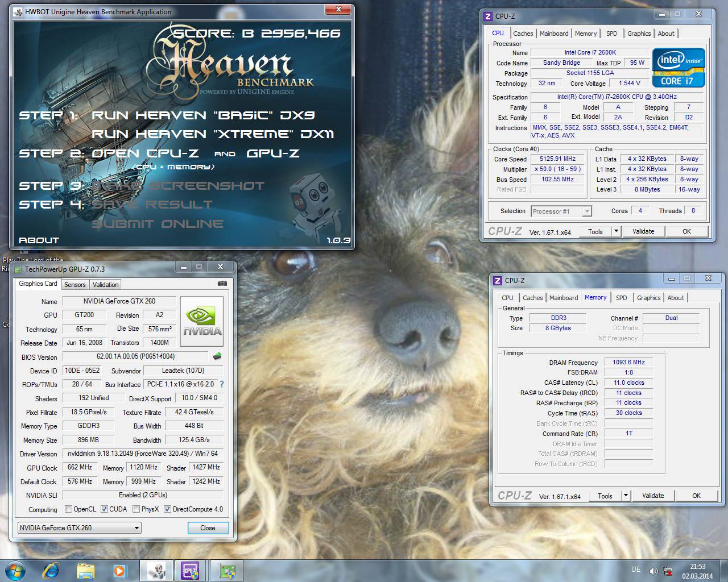Open the GPU selection dropdown NVIDIA GeForce GTX 260
This screenshot has width=728, height=582.
pyautogui.click(x=80, y=528)
